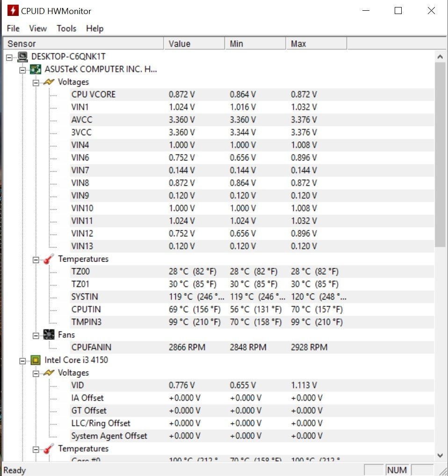Select the TMPIN3 temperature row
Image resolution: width=448 pixels, height=476 pixels.
(252, 322)
